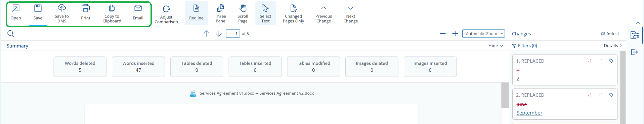Screen dimensions: 644x124
Task: Collapse the ribbon toolbar chevron
Action: [638, 23]
